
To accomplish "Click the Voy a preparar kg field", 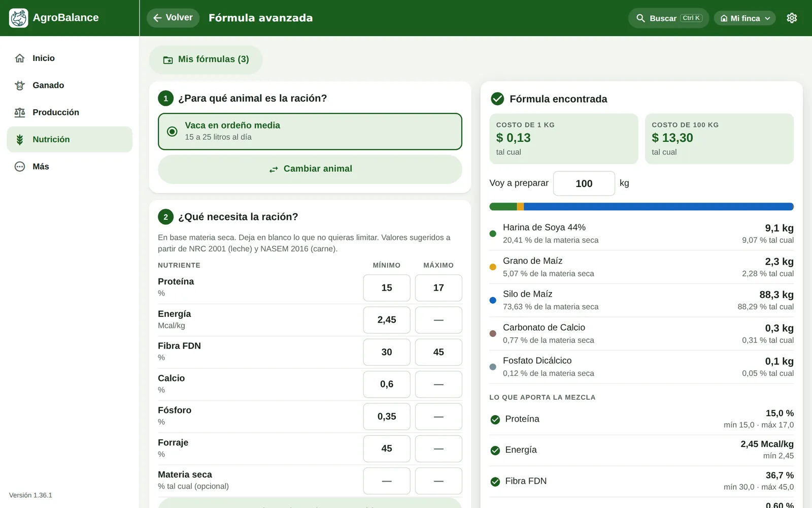I will click(584, 183).
